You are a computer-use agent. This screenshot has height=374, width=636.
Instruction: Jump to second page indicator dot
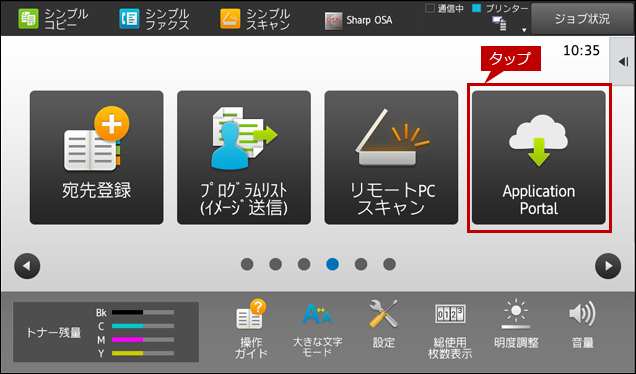coord(275,264)
